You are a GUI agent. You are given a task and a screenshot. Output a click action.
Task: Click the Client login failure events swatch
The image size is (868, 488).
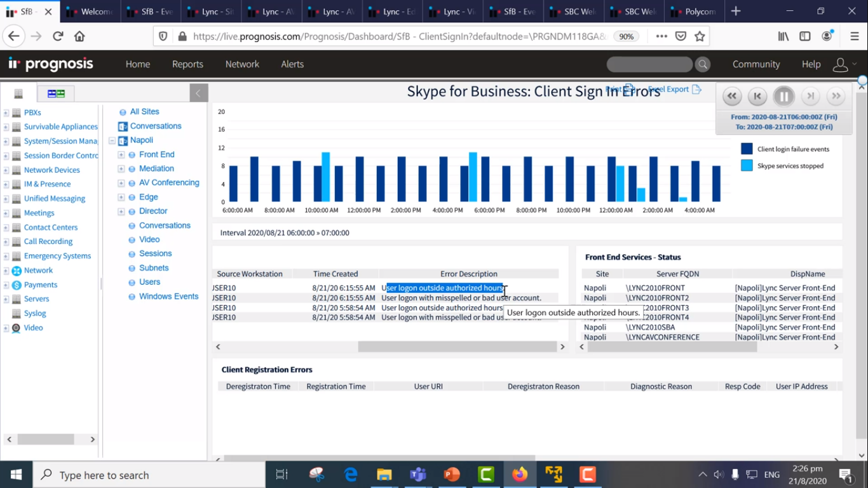pos(747,149)
